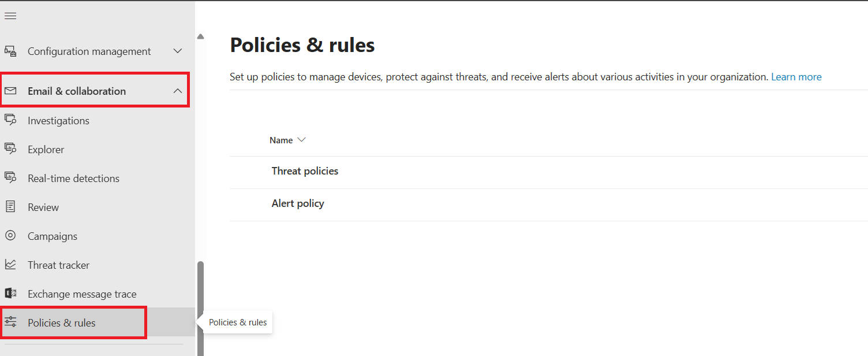
Task: Click the Investigations icon
Action: point(10,120)
